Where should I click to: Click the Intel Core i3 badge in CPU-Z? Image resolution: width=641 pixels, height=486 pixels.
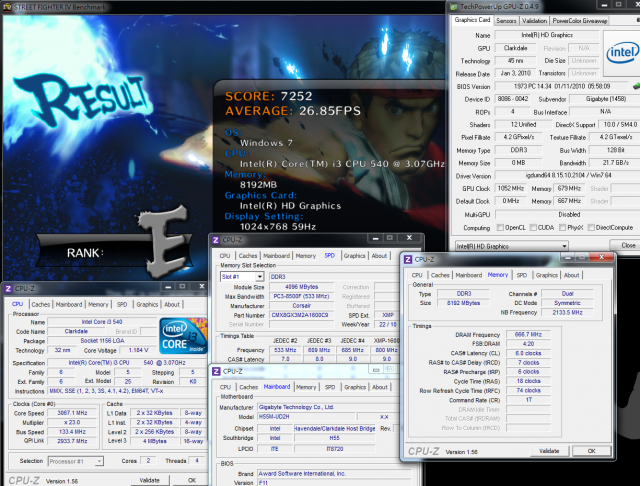pos(183,336)
